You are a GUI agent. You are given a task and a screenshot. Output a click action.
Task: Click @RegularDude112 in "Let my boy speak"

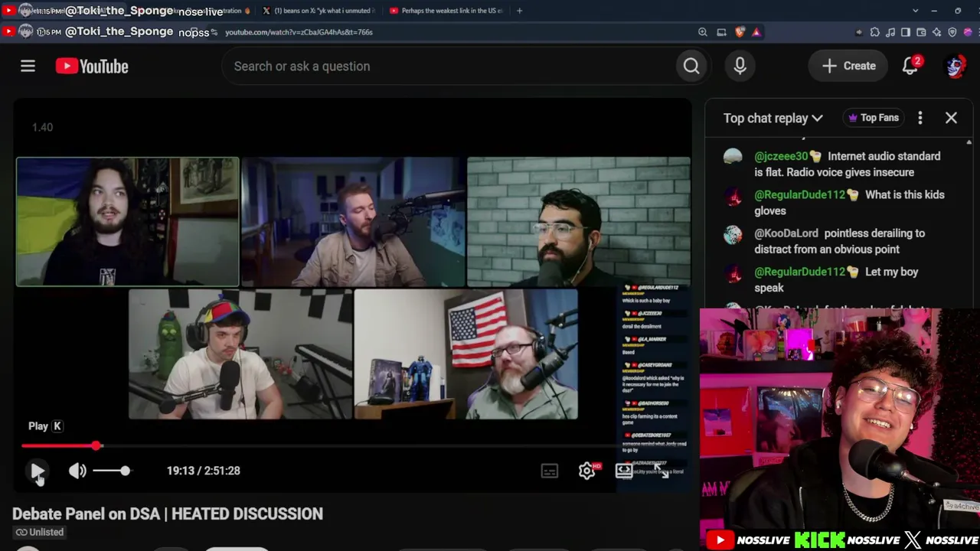[x=799, y=272]
